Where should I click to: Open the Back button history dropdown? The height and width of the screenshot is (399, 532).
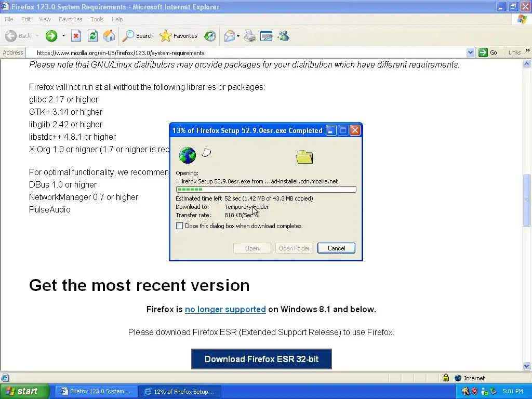[x=37, y=36]
